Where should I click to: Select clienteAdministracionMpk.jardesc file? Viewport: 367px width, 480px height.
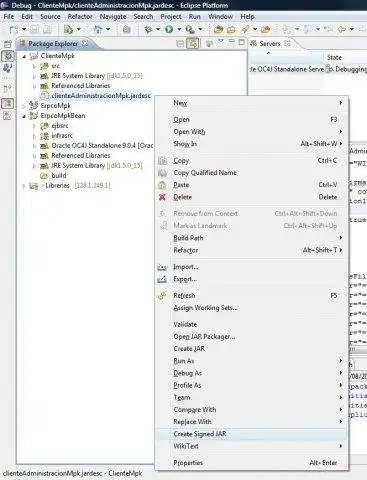(x=101, y=96)
